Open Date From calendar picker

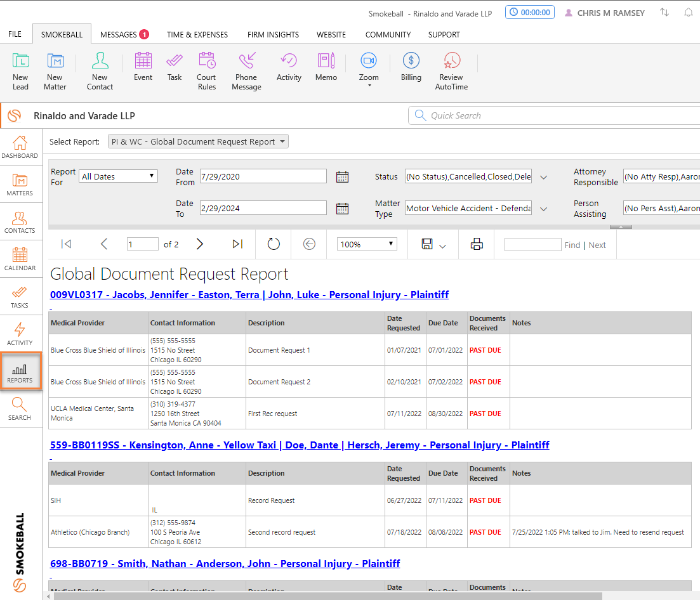(x=343, y=177)
